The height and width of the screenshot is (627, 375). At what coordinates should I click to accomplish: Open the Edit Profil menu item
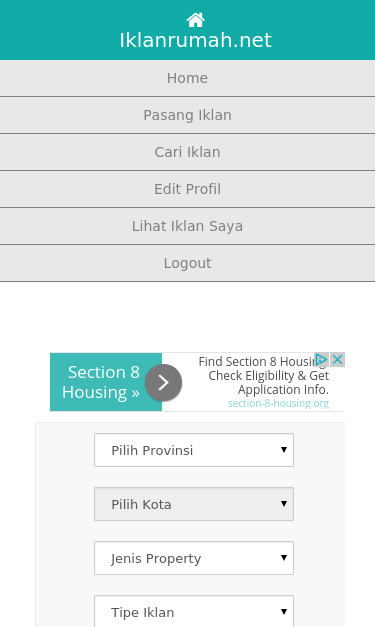click(x=188, y=189)
